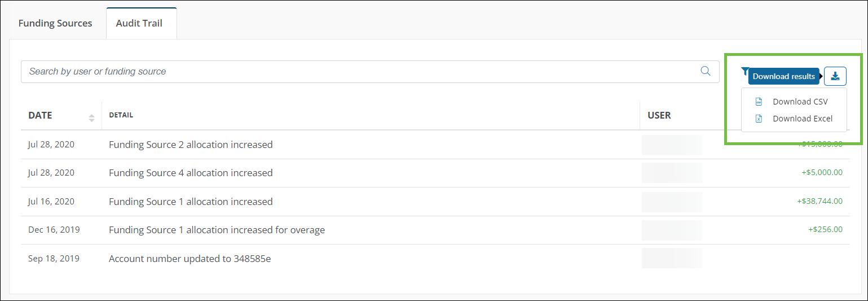Click the Download results tooltip label

point(784,76)
